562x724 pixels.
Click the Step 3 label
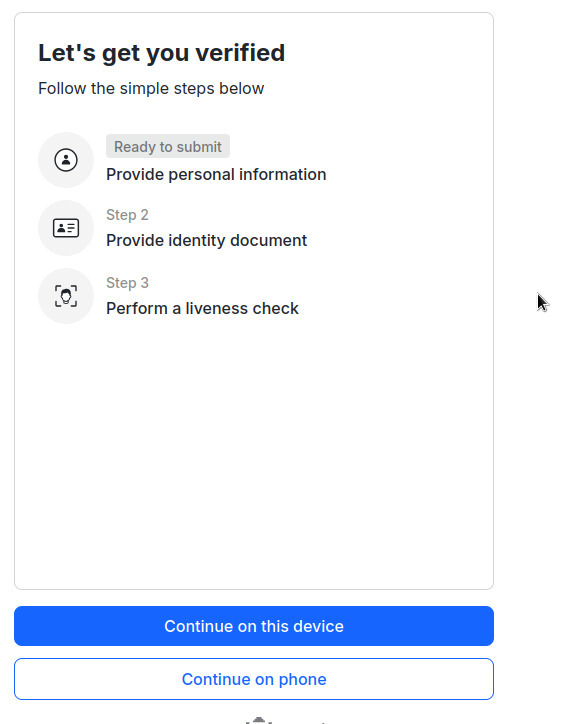click(x=127, y=283)
